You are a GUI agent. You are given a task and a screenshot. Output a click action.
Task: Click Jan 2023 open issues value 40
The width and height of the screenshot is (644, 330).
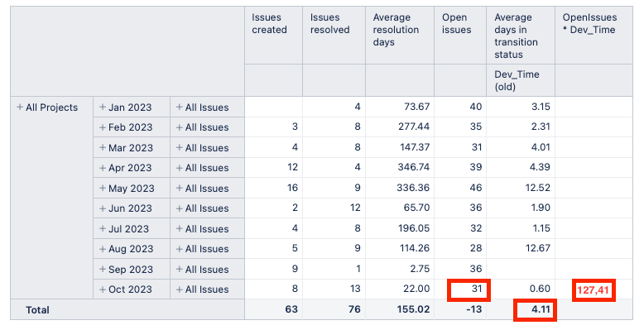[476, 107]
